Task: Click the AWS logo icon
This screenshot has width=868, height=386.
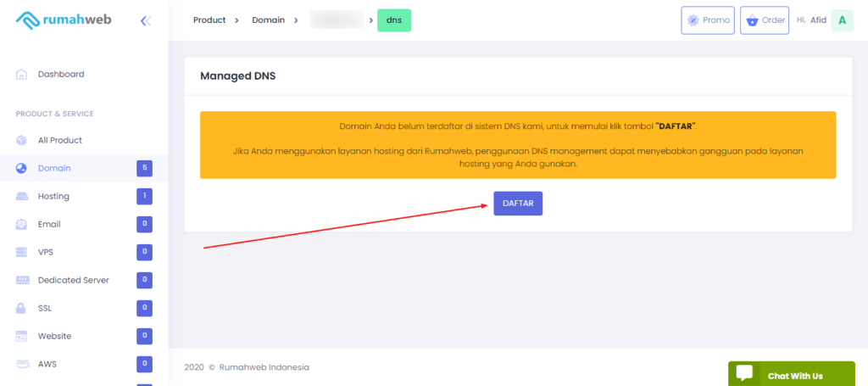Action: click(x=22, y=364)
